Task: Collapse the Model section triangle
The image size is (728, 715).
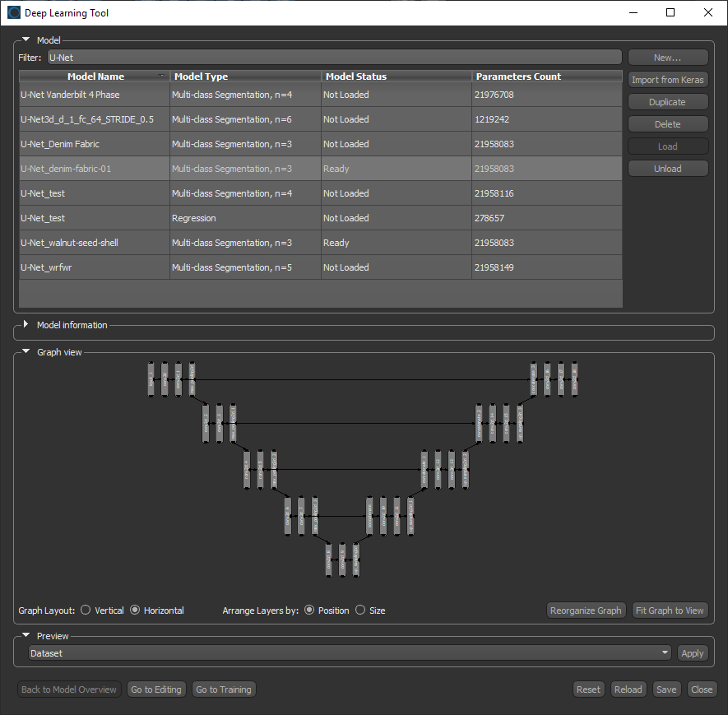Action: [26, 39]
